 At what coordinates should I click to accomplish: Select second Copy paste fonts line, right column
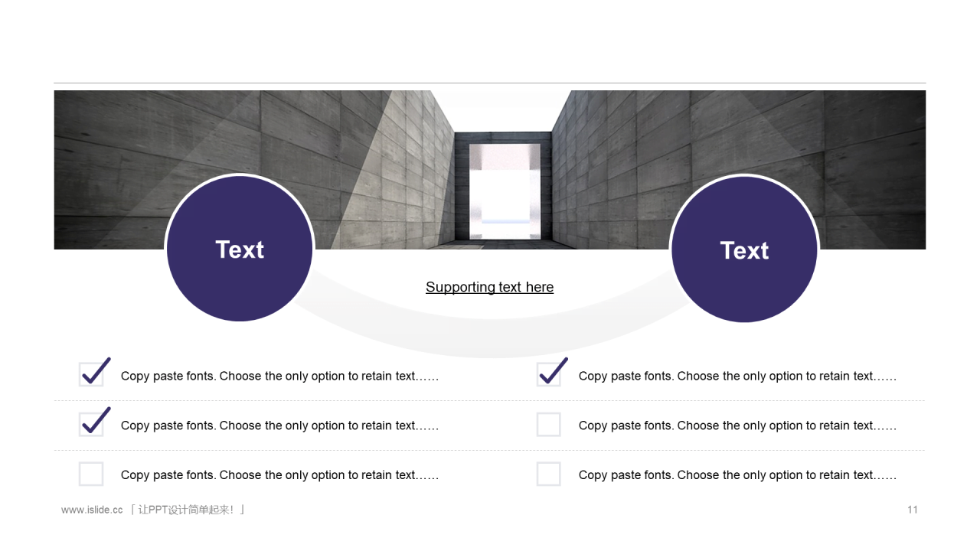[737, 425]
